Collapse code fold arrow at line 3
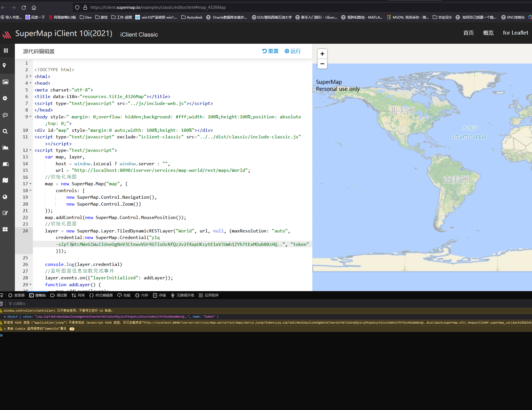 point(31,76)
